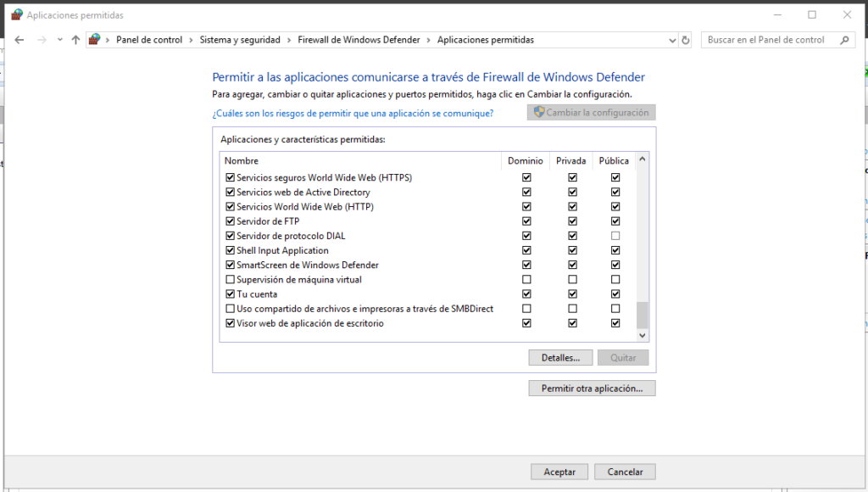Uncheck Servidor de FTP name checkbox
Viewport: 868px width, 492px height.
(x=231, y=221)
